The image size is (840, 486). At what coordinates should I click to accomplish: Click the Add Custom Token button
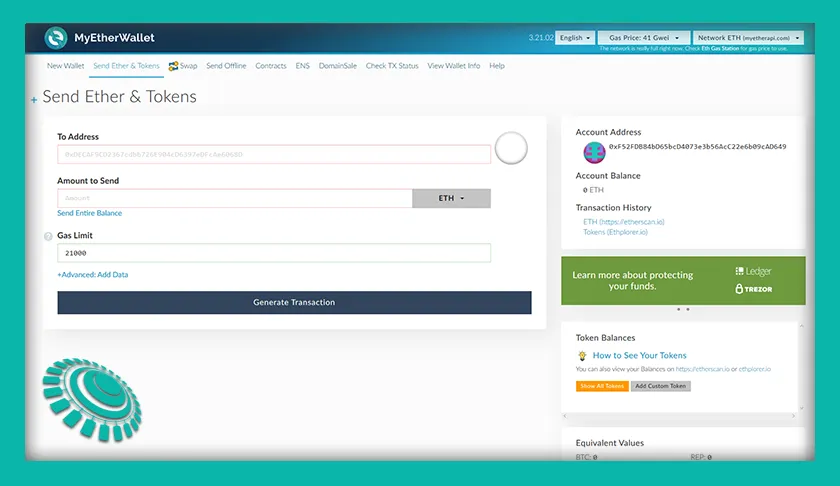(x=661, y=386)
